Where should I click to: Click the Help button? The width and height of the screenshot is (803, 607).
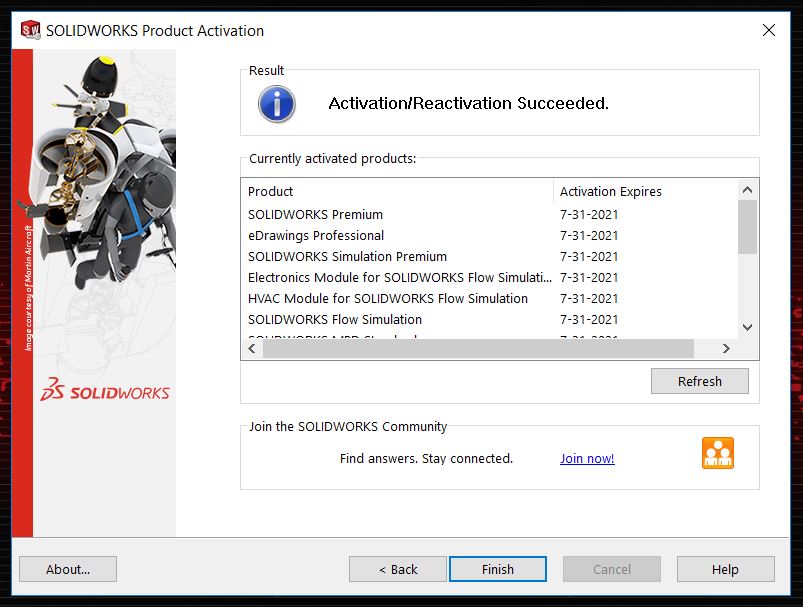tap(725, 569)
